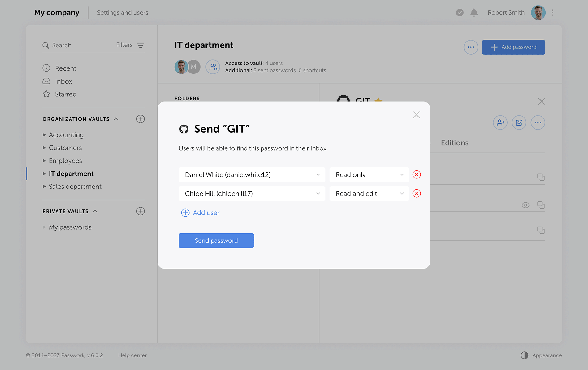Open vault users access icon
This screenshot has width=588, height=370.
pos(213,67)
